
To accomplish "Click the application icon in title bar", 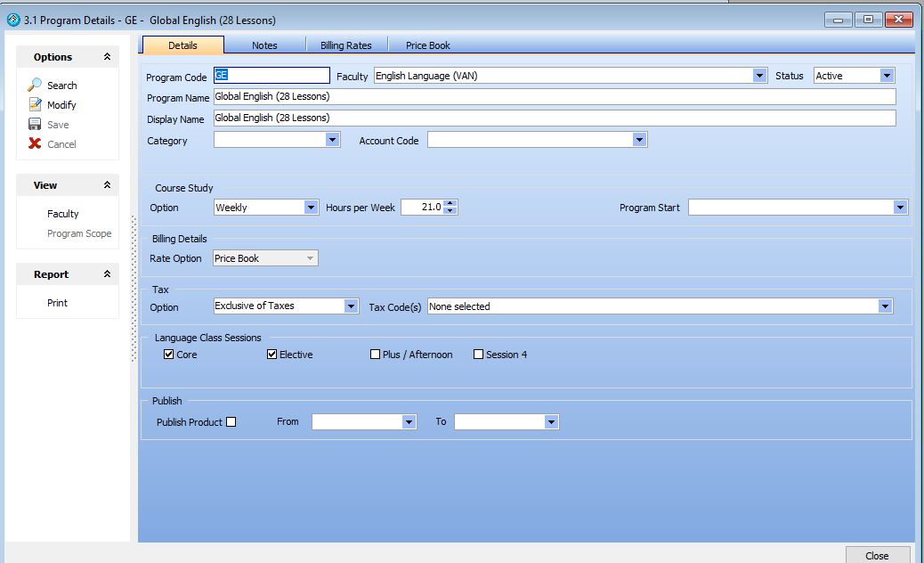I will (x=12, y=20).
